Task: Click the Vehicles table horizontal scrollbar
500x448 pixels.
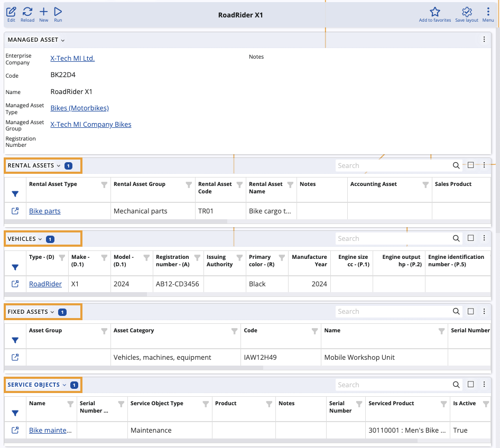Action: [x=76, y=294]
